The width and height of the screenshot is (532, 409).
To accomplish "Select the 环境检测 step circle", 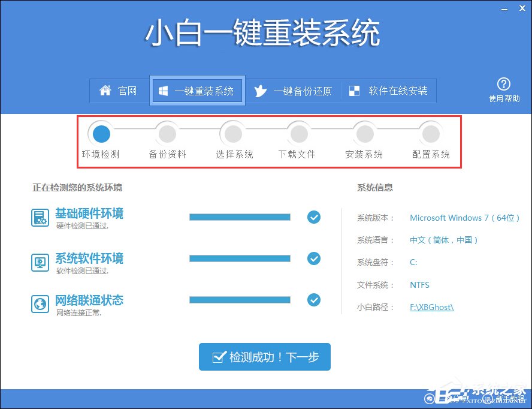I will 101,133.
